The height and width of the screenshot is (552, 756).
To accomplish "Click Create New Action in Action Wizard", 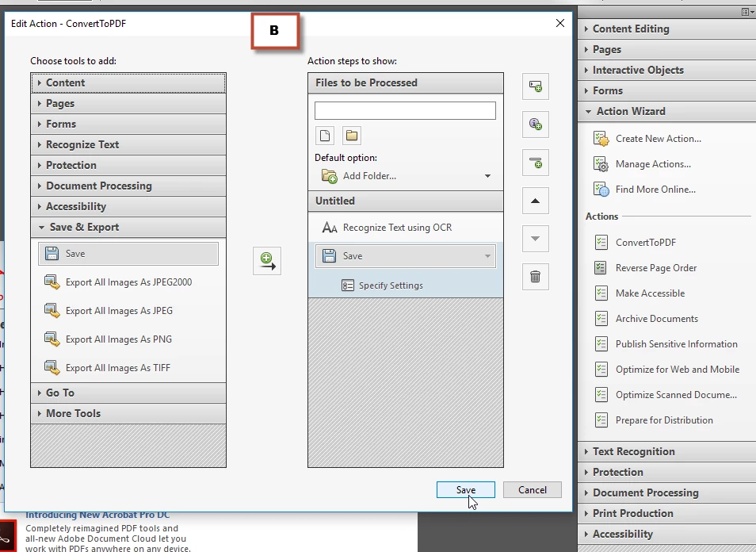I will (x=647, y=139).
